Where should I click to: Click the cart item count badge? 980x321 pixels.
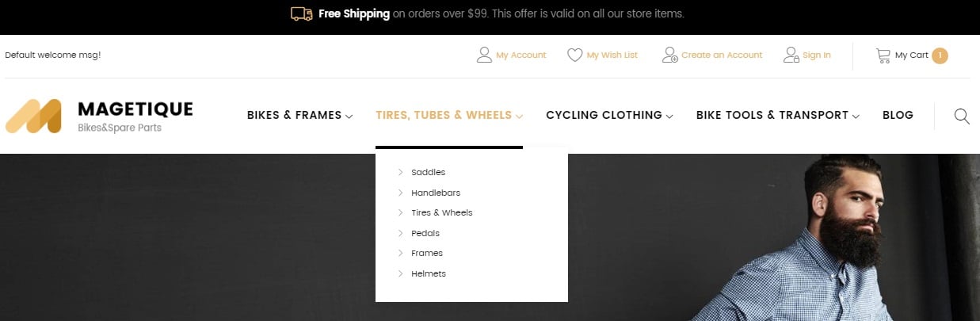pos(940,55)
